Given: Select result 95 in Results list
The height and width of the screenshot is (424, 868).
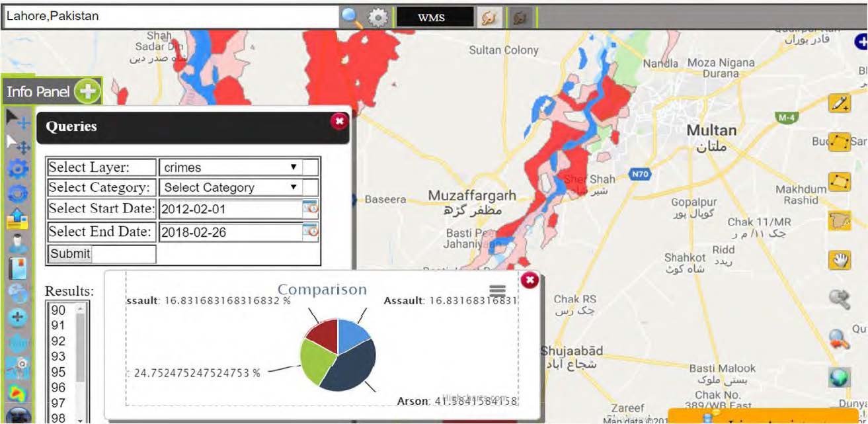Looking at the screenshot, I should click(x=59, y=372).
